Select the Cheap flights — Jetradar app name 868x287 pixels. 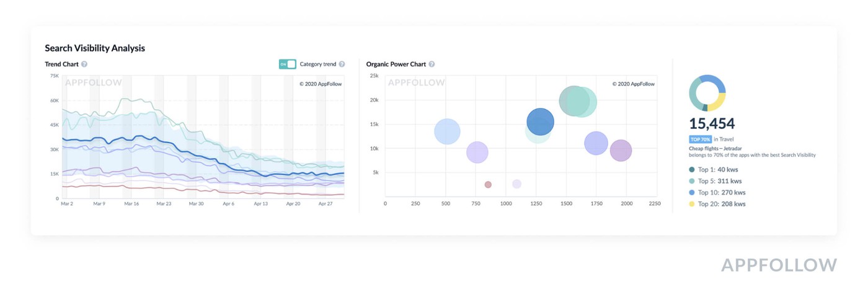coord(714,148)
